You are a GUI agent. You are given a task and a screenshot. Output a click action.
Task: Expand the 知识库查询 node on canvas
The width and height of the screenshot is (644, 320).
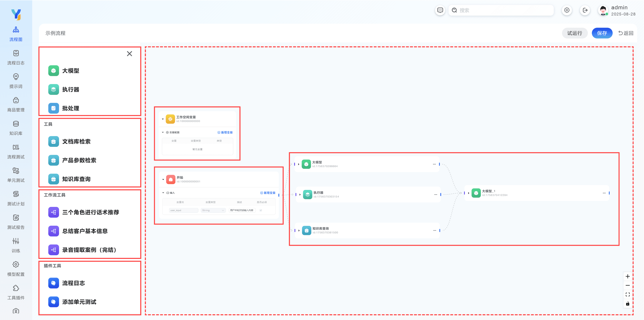point(299,230)
